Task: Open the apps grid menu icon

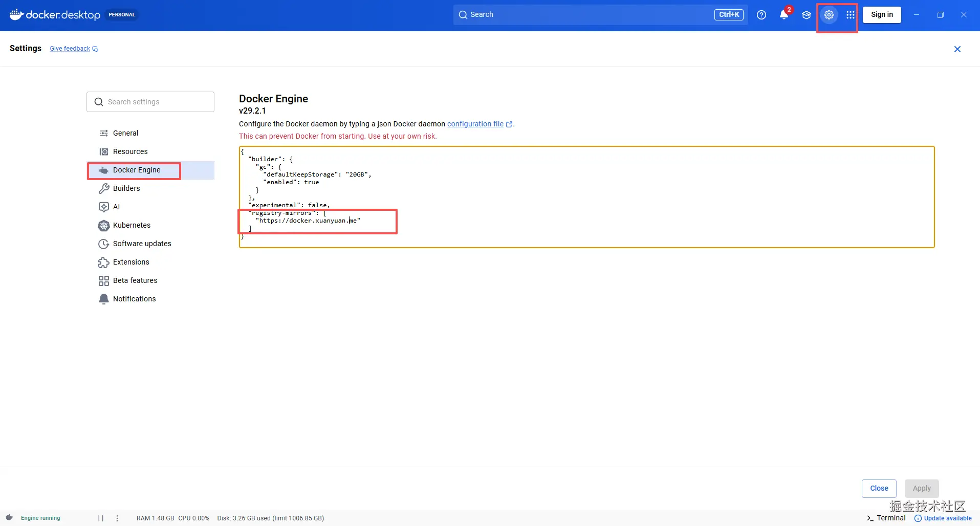Action: 851,15
